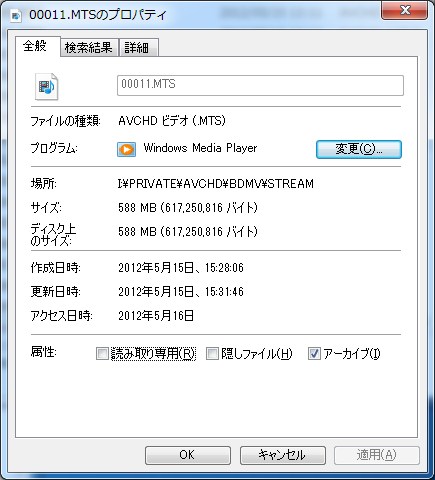Click the AVCHD video file type icon
The width and height of the screenshot is (435, 480).
pos(47,87)
